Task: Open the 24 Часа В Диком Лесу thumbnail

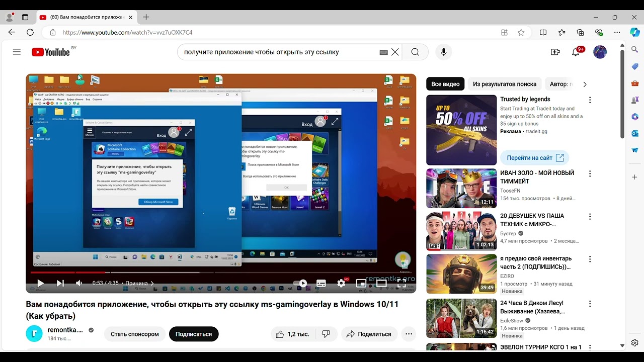Action: click(461, 318)
